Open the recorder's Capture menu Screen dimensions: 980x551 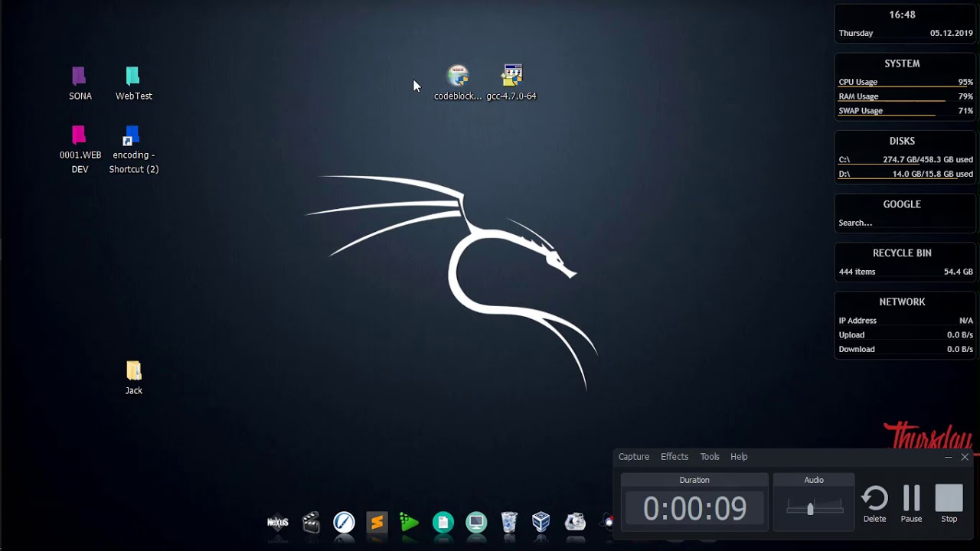[634, 457]
